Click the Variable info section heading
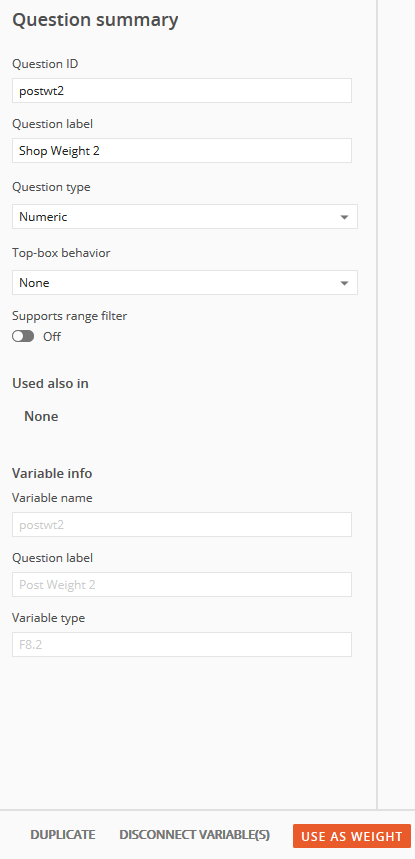 click(52, 473)
